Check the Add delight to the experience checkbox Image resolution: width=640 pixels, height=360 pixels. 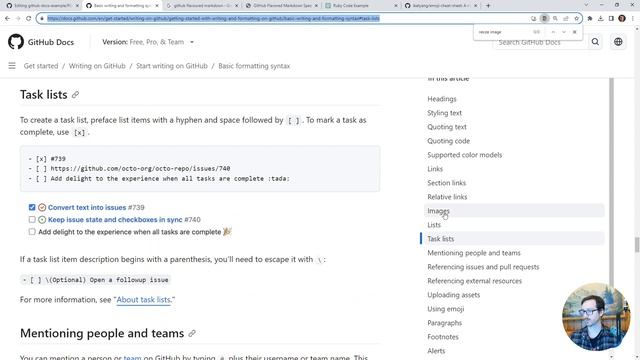[32, 232]
